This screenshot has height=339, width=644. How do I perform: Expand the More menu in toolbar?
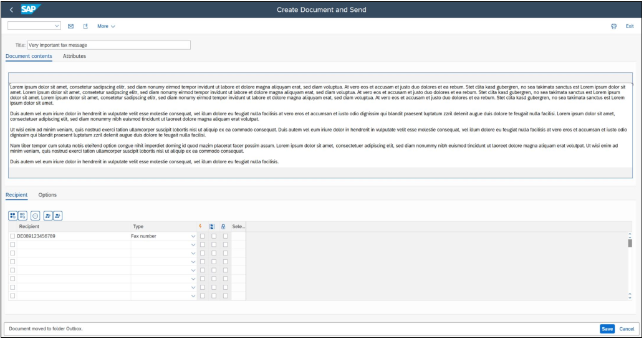[106, 26]
